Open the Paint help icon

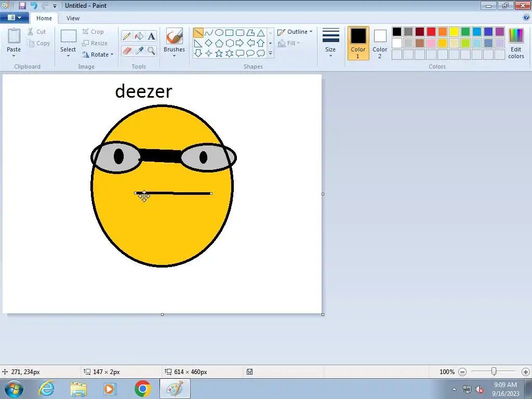[526, 18]
